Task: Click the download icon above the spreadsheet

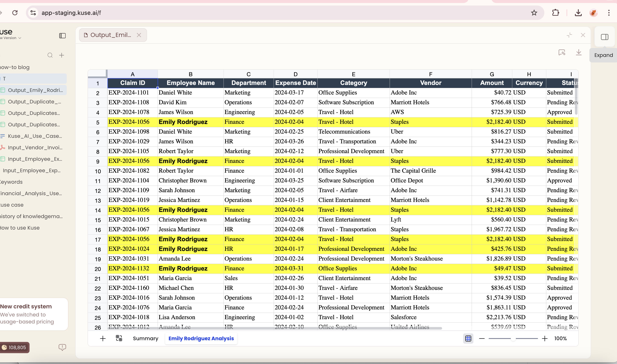Action: click(579, 52)
